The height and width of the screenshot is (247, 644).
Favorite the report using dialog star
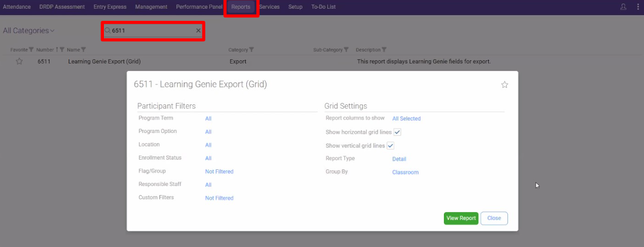click(x=505, y=84)
